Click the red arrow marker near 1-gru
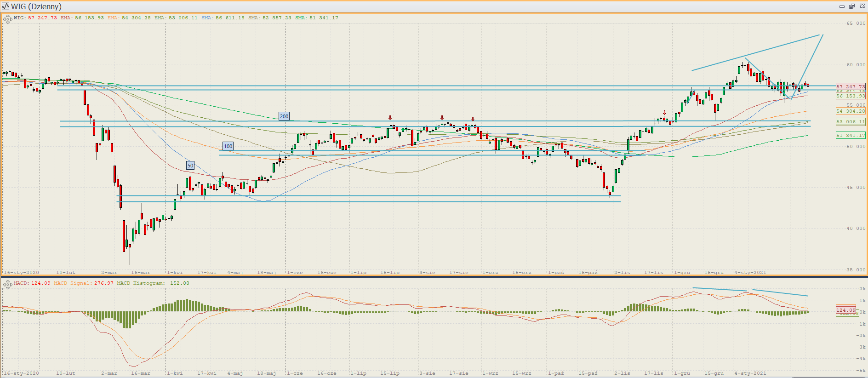Screen dimensions: 868x378 coord(664,113)
